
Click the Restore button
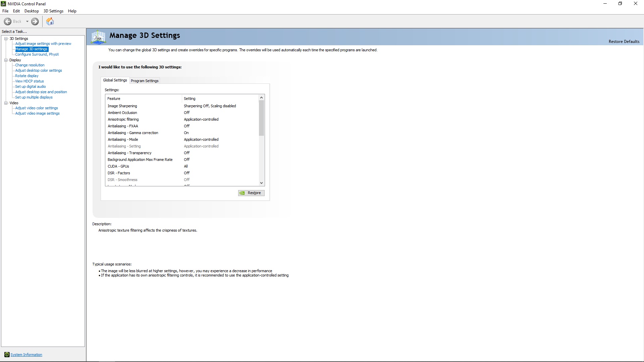[251, 193]
